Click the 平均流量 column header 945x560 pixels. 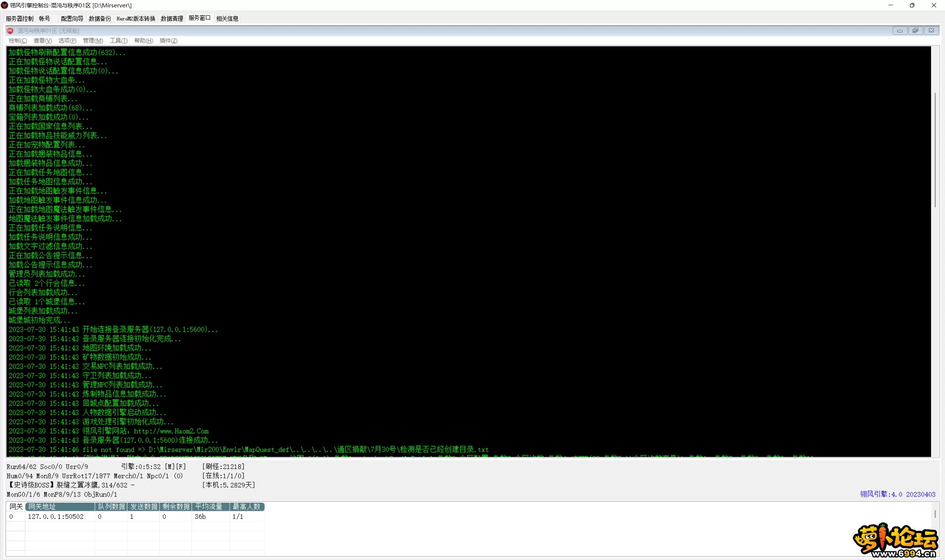(210, 506)
